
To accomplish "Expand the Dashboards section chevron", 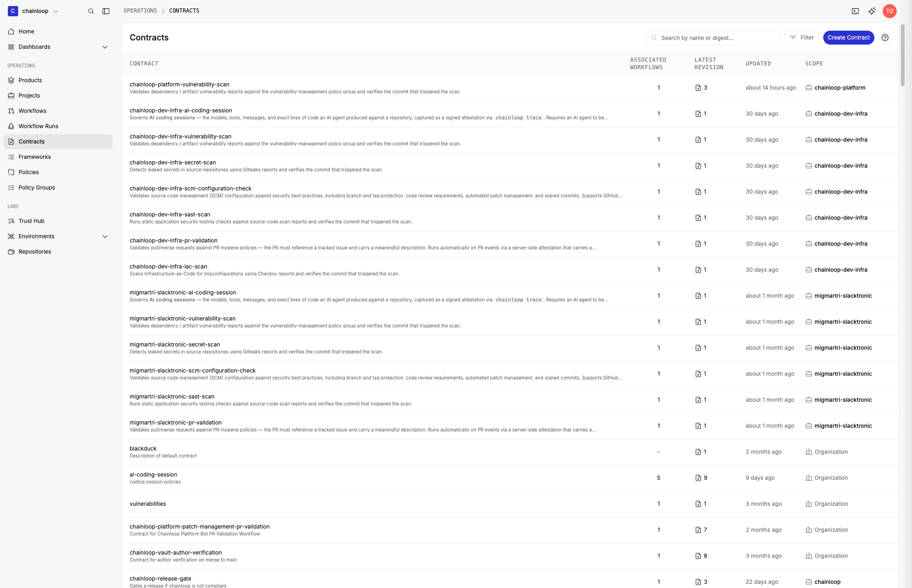I will (x=105, y=47).
